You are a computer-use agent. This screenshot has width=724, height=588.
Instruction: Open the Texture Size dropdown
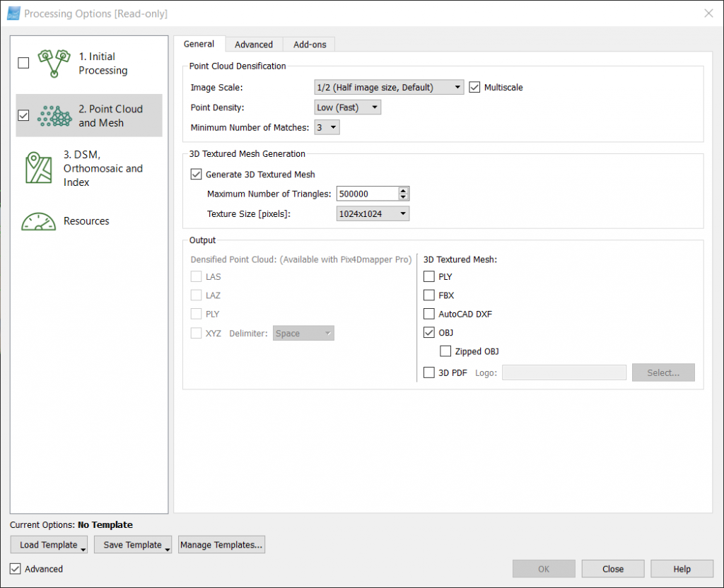[x=373, y=213]
